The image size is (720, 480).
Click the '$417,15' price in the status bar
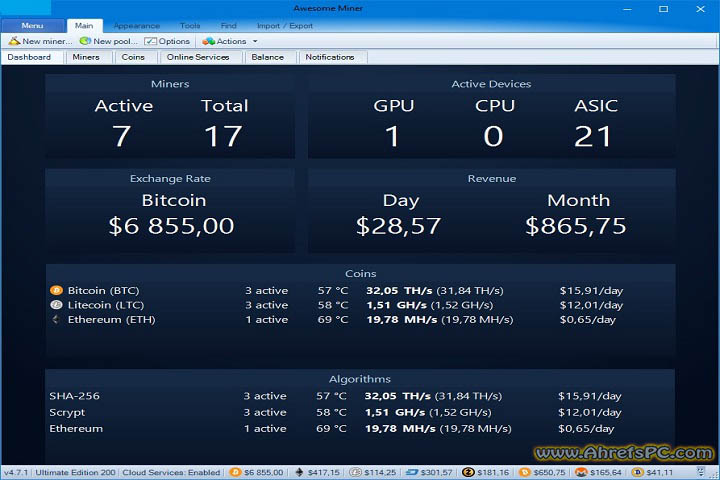click(324, 472)
